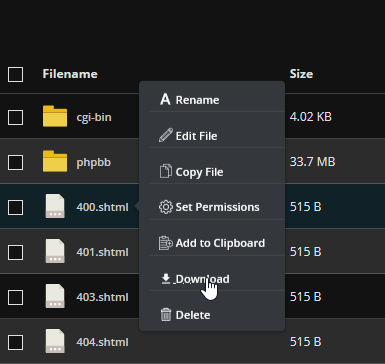Check the 403.shtml row checkbox
Viewport: 385px width, 364px height.
[x=15, y=297]
